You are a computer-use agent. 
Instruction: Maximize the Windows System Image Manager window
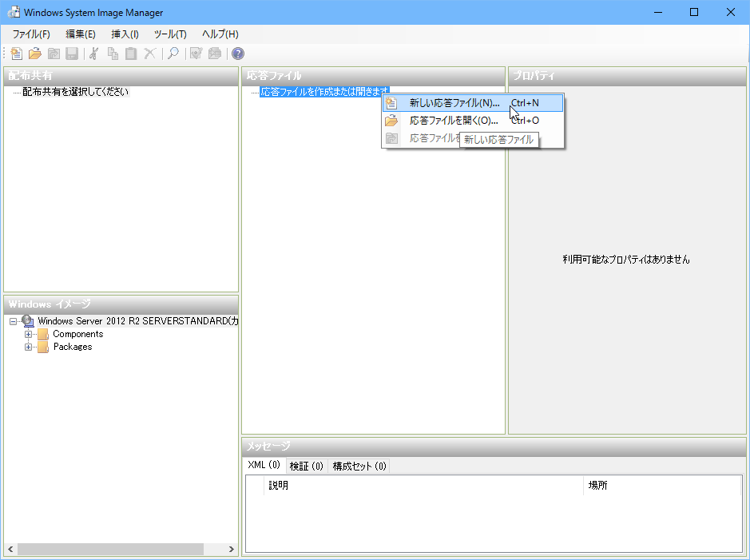click(x=694, y=13)
